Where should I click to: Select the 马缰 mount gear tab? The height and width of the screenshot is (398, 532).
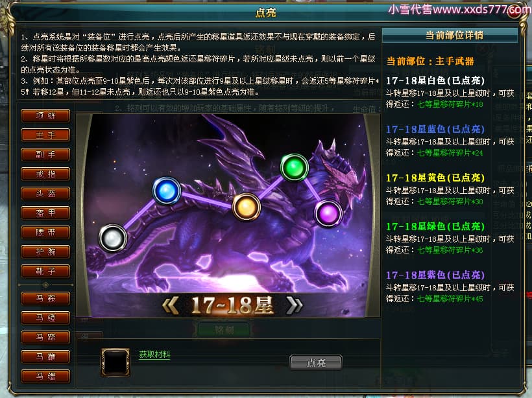45,376
